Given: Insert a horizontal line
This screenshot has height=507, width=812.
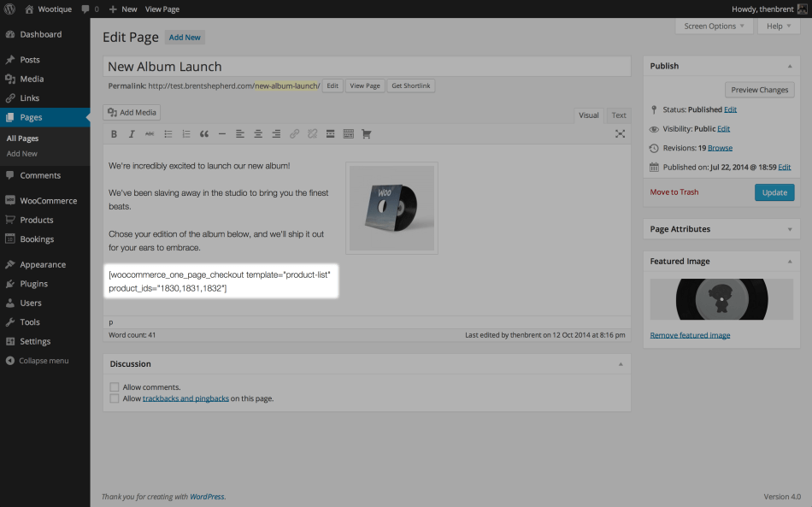Looking at the screenshot, I should pyautogui.click(x=221, y=134).
